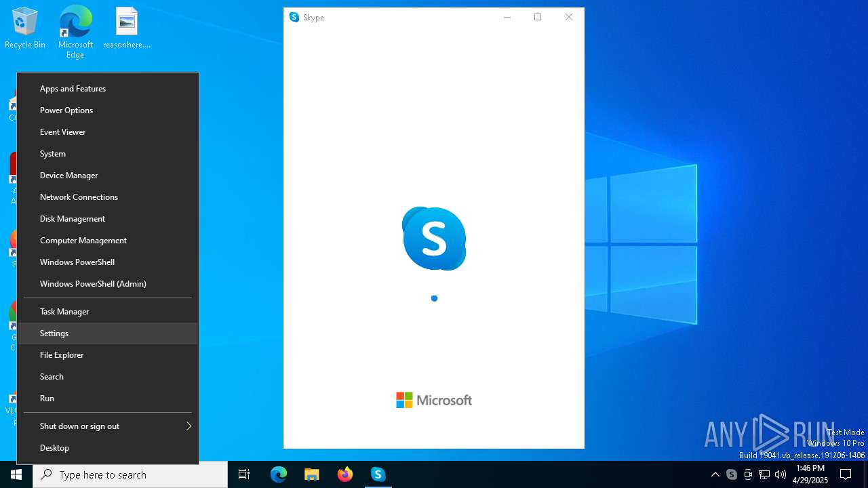Focus the taskbar search box
868x488 pixels.
click(x=130, y=474)
